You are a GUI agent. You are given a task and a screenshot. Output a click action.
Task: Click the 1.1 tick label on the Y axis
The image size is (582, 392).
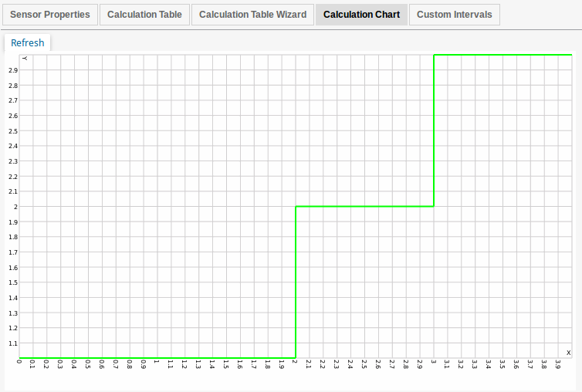click(x=13, y=343)
